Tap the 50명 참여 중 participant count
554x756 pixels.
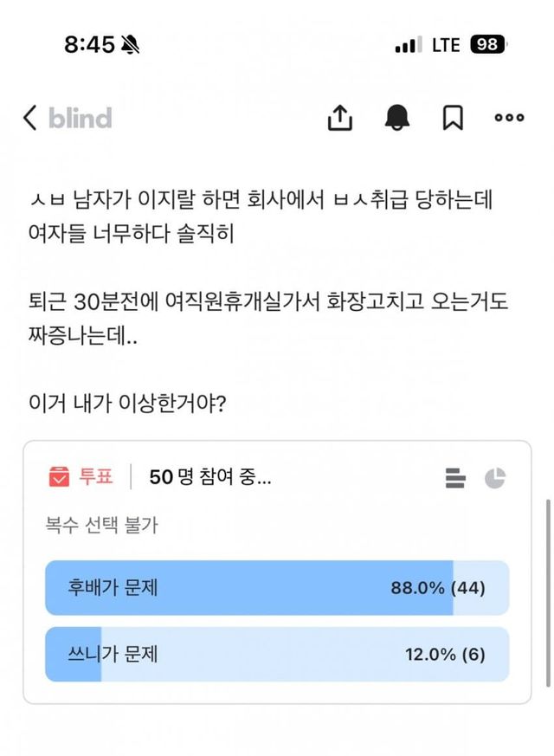[x=209, y=477]
